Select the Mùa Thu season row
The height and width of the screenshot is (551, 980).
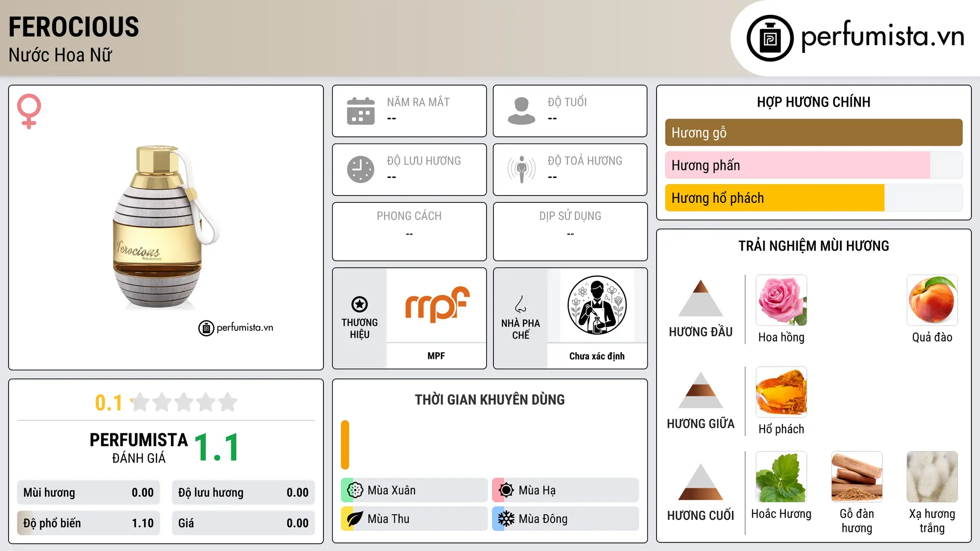tap(414, 519)
